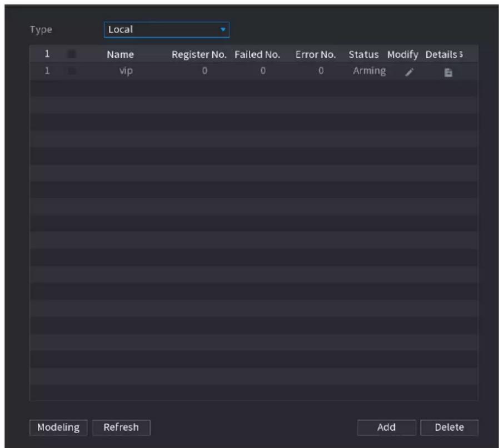The height and width of the screenshot is (448, 499).
Task: Click the Type label
Action: coord(41,29)
